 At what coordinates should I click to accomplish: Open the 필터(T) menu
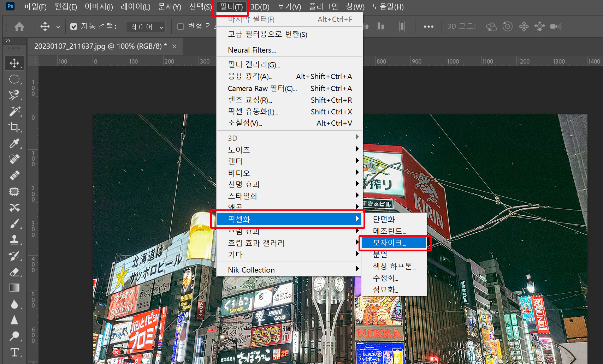point(231,7)
